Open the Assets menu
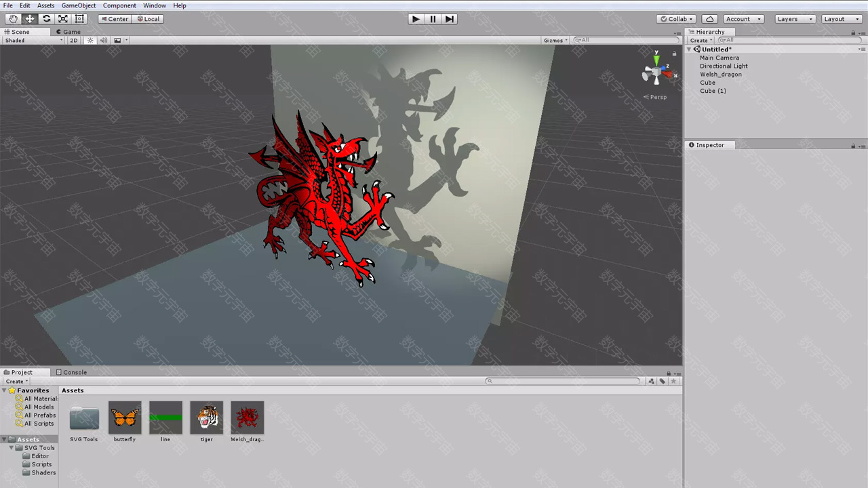 point(45,5)
